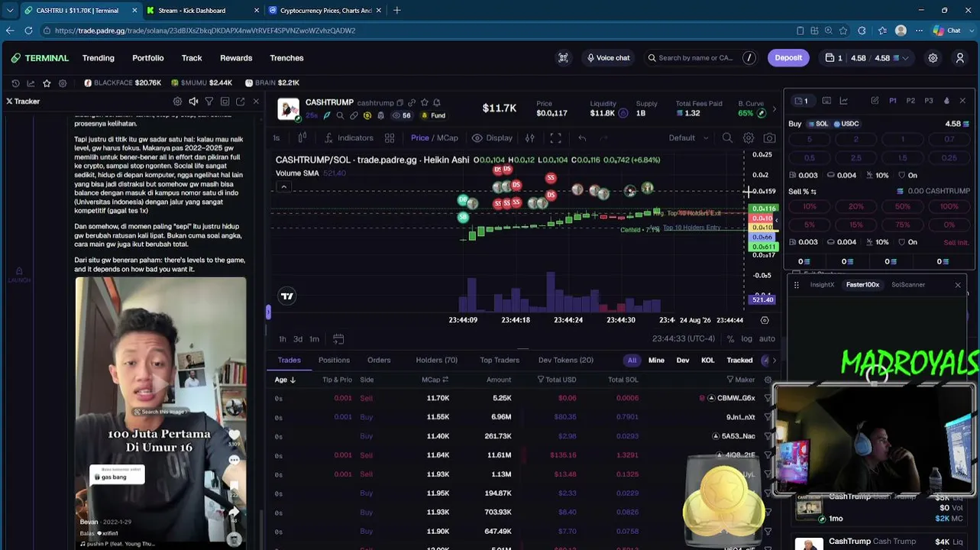This screenshot has width=980, height=550.
Task: Filter trades by KOL
Action: 708,361
